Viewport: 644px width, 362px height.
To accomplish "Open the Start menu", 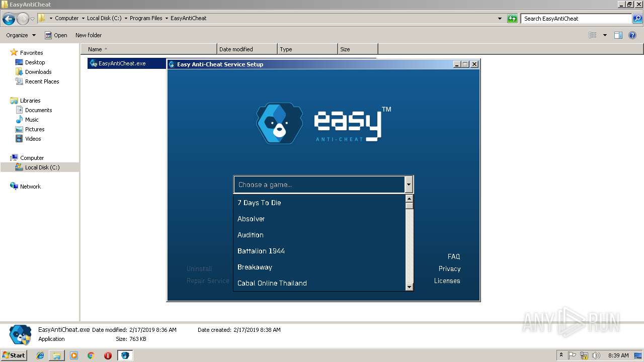I will 14,355.
